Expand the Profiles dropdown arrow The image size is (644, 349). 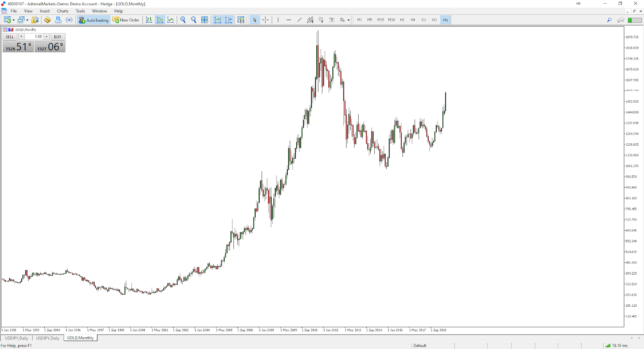click(27, 20)
